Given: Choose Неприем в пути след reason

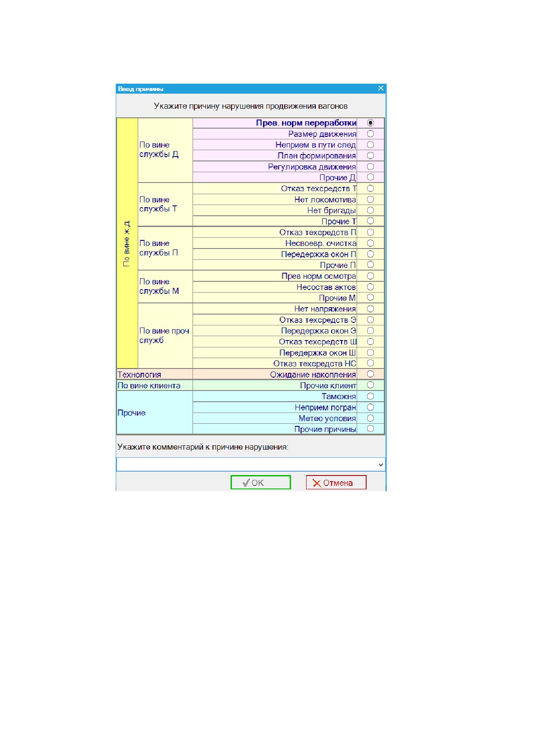Looking at the screenshot, I should [x=370, y=145].
